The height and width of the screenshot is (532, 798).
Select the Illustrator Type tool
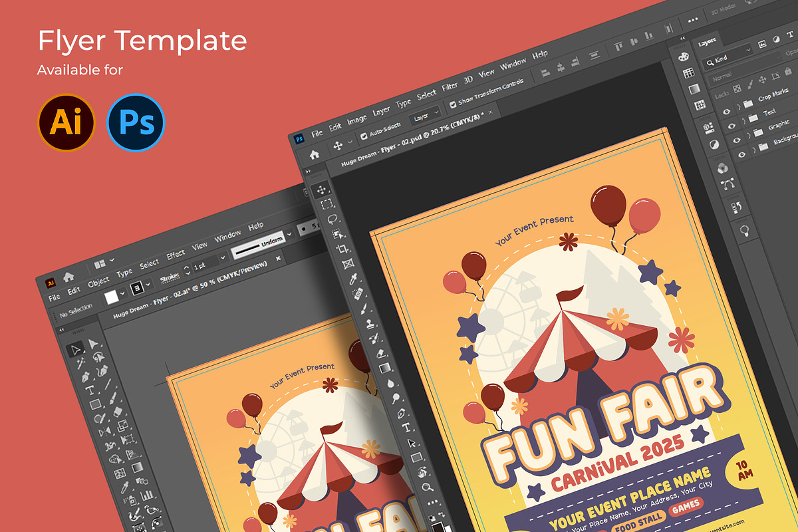click(88, 390)
